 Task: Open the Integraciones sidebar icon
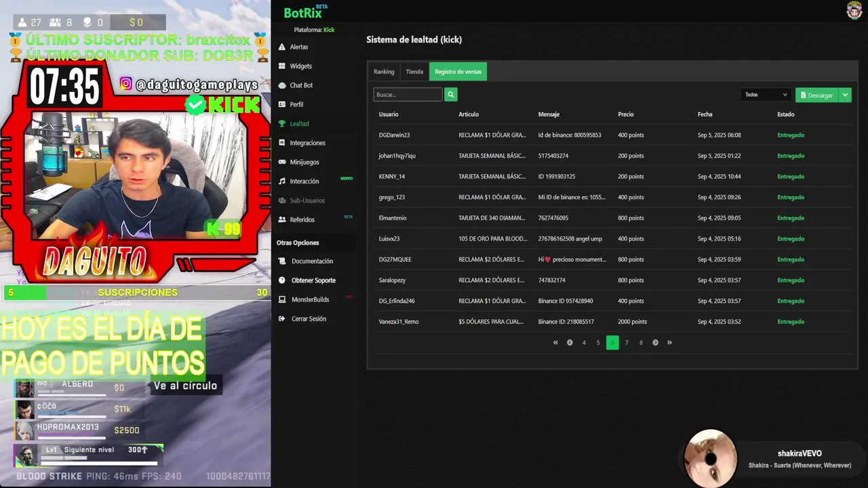282,143
